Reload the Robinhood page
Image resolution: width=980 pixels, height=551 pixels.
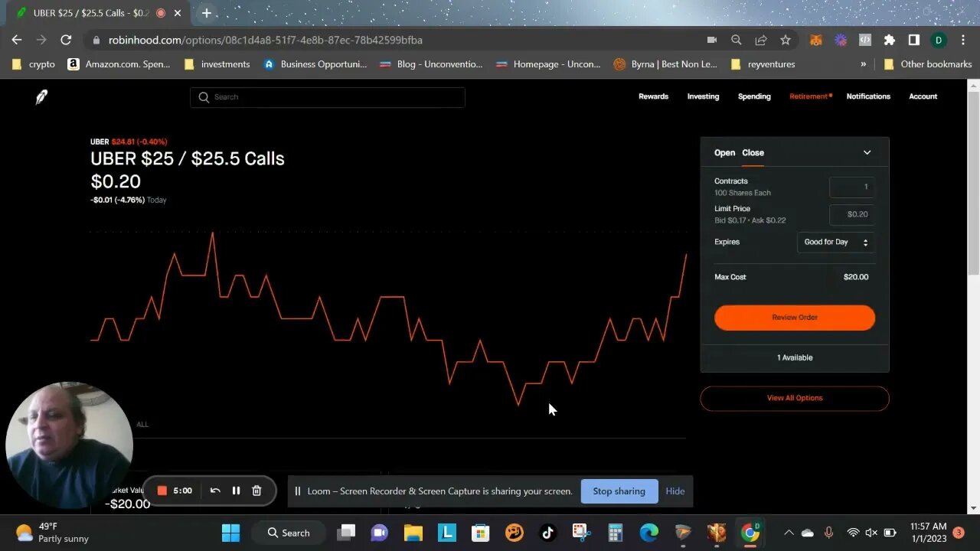tap(66, 40)
